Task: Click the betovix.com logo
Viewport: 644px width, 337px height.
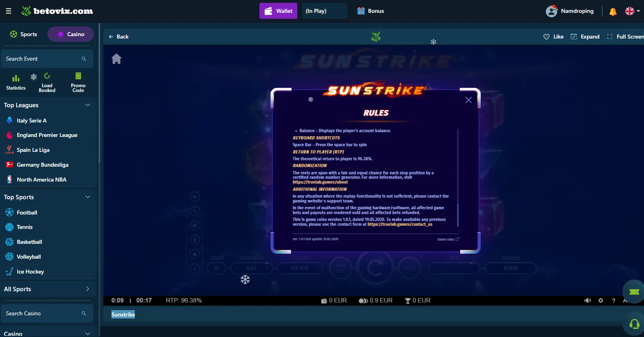Action: (x=57, y=11)
